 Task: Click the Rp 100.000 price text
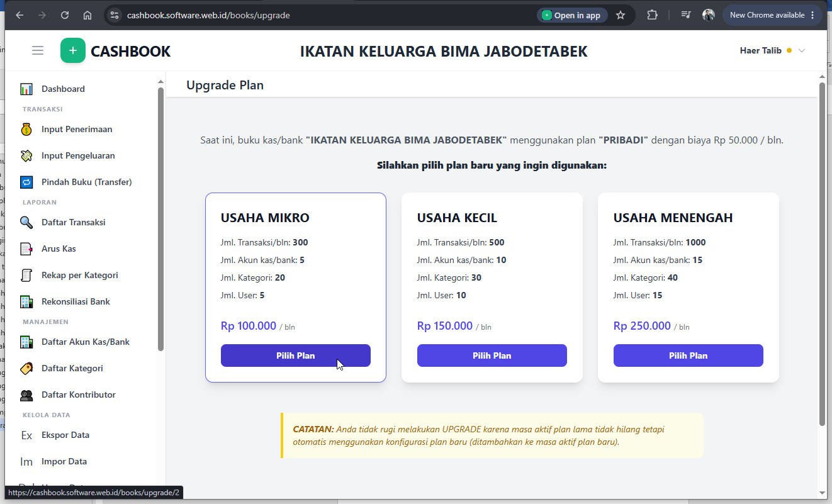click(x=249, y=326)
